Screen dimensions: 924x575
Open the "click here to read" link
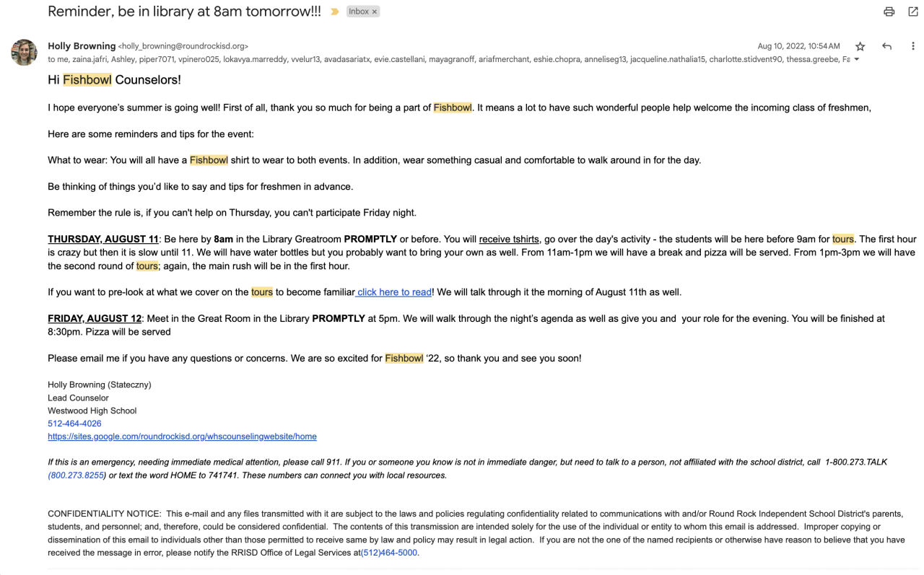click(394, 292)
